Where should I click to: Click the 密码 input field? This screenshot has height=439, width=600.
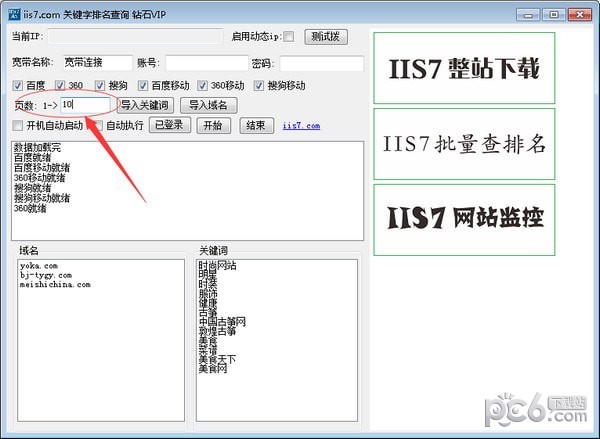[321, 63]
